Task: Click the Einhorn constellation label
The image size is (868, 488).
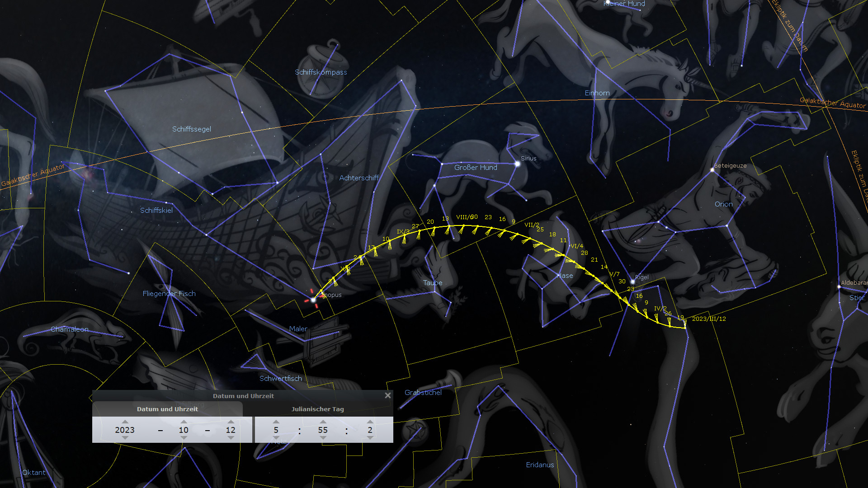Action: [x=597, y=93]
